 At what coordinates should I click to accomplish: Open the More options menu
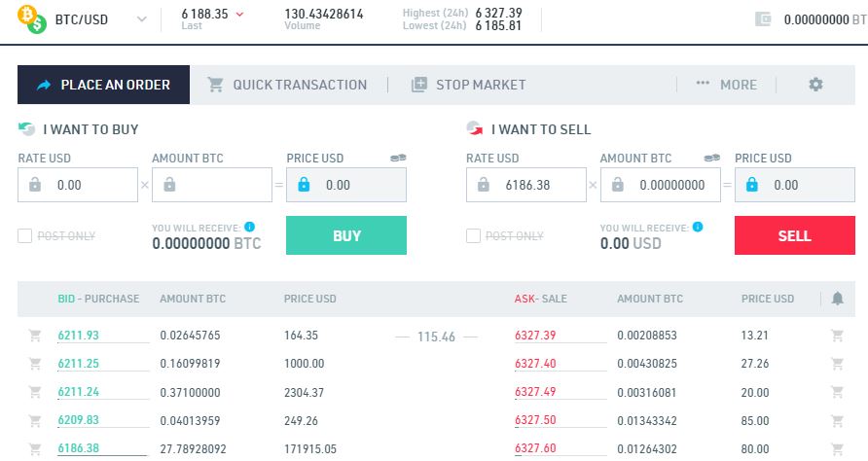point(726,85)
